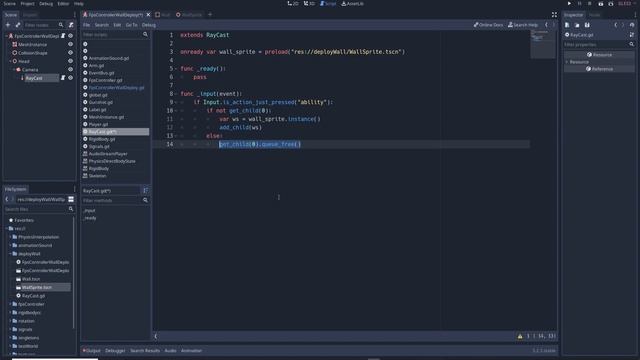This screenshot has height=360, width=640.
Task: Select WallSprite.tscn in FileSystem
Action: (37, 287)
